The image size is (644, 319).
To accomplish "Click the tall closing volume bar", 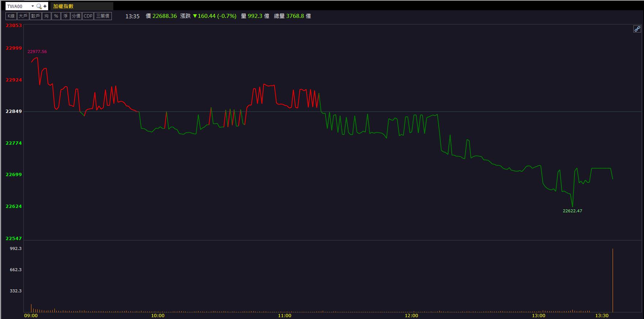I will coord(613,280).
